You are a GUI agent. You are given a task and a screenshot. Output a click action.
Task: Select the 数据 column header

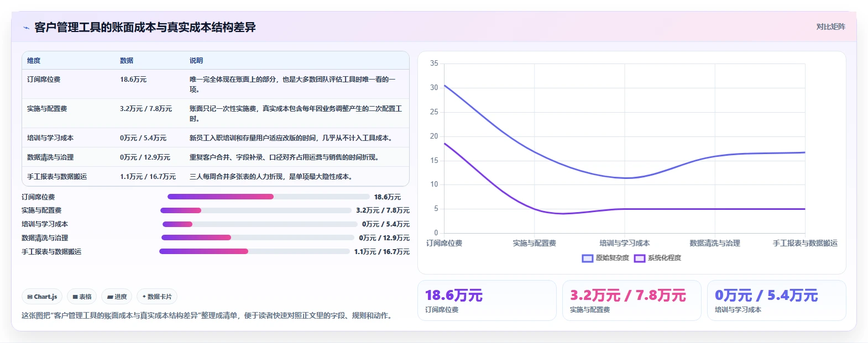[127, 61]
